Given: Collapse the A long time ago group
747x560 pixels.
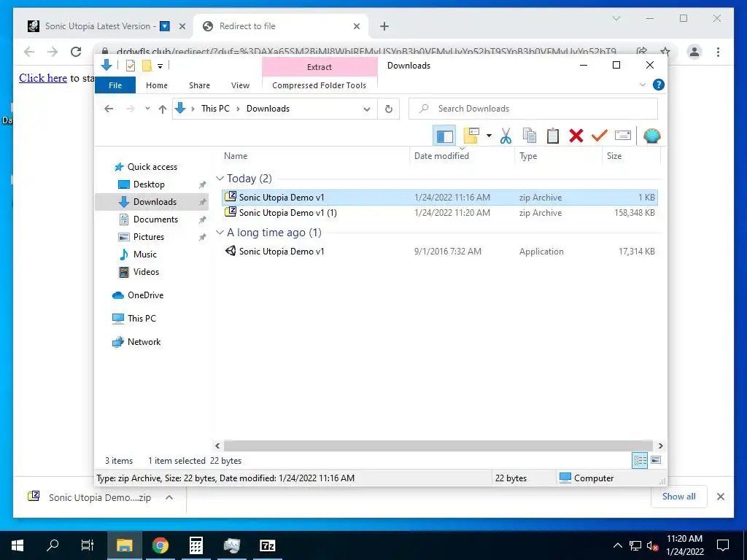Looking at the screenshot, I should coord(220,233).
